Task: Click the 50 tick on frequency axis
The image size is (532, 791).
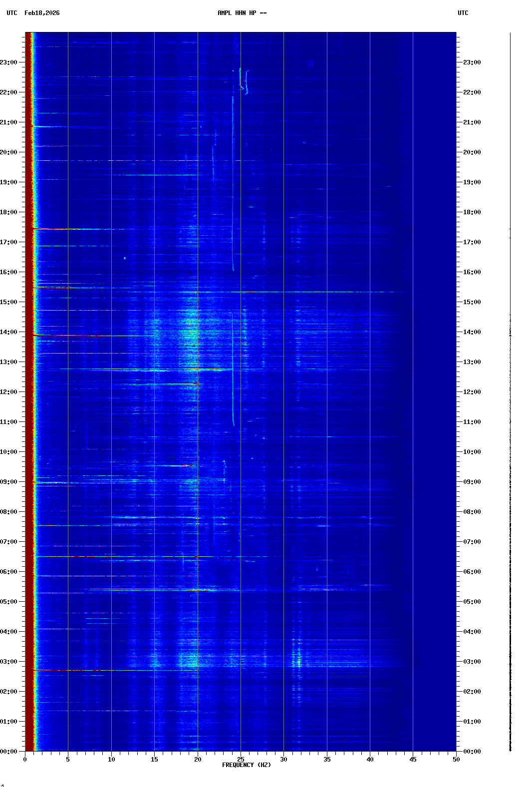Action: click(x=456, y=760)
